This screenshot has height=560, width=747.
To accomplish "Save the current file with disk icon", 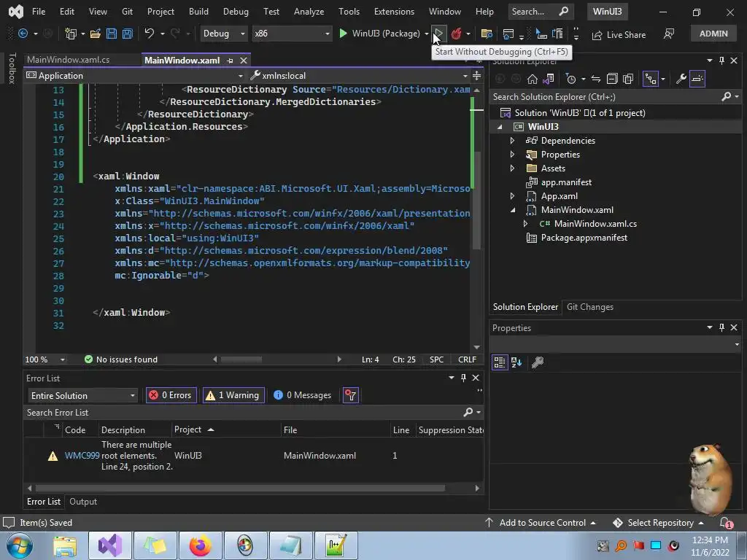I will [112, 34].
